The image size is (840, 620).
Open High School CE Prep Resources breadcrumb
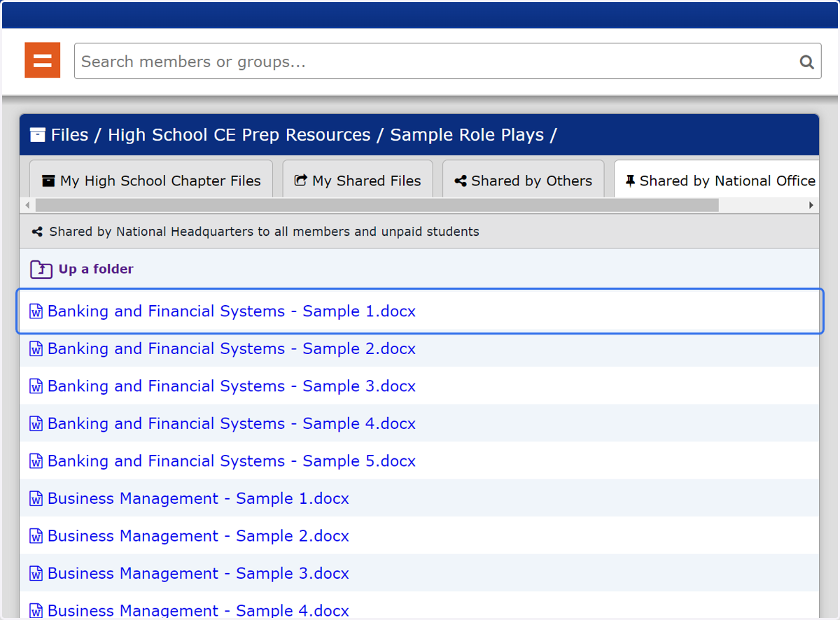tap(239, 135)
